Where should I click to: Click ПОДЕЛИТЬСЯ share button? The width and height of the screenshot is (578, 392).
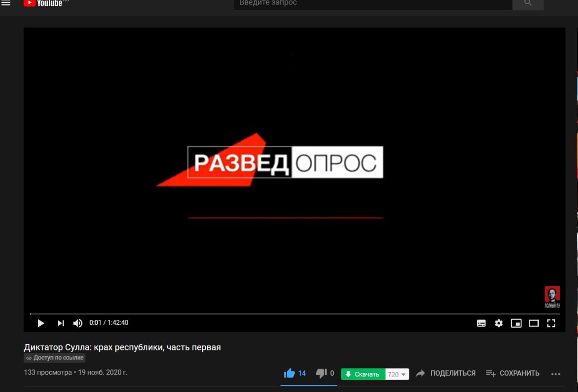click(x=445, y=373)
